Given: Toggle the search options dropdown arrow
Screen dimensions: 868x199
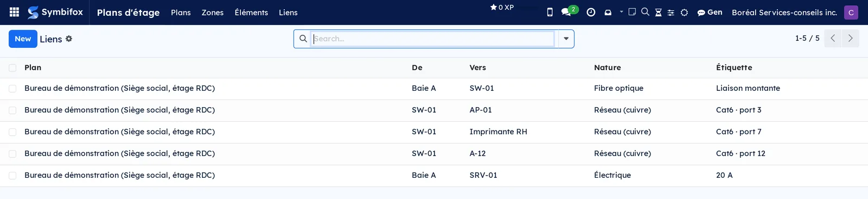Looking at the screenshot, I should pos(566,39).
